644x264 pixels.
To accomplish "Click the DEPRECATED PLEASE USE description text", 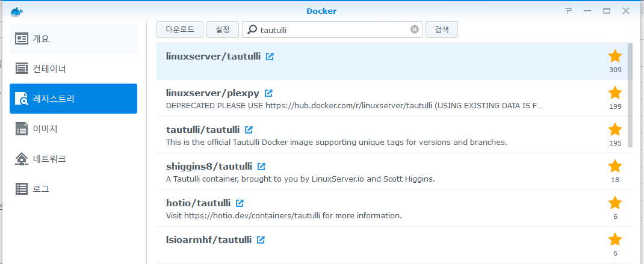I will coord(354,106).
